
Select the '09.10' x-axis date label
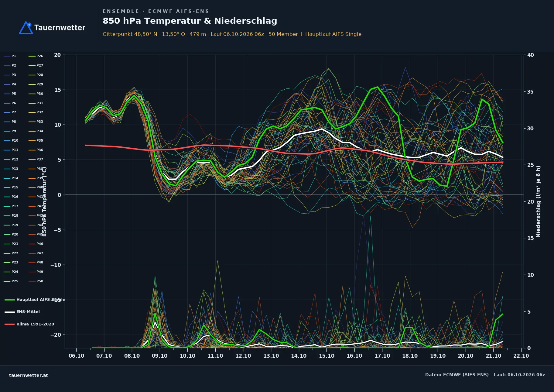[x=160, y=356]
